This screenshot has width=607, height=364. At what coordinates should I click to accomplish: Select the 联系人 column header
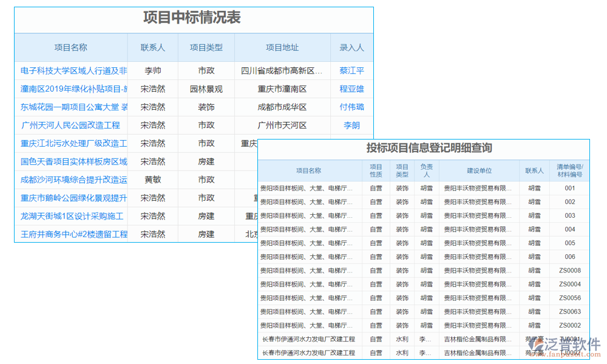point(151,47)
